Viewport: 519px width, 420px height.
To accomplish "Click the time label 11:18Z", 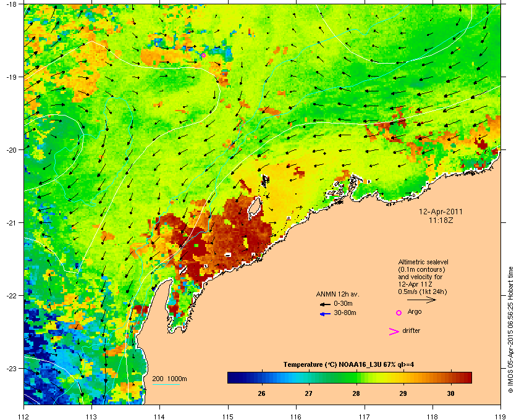I will coord(441,220).
